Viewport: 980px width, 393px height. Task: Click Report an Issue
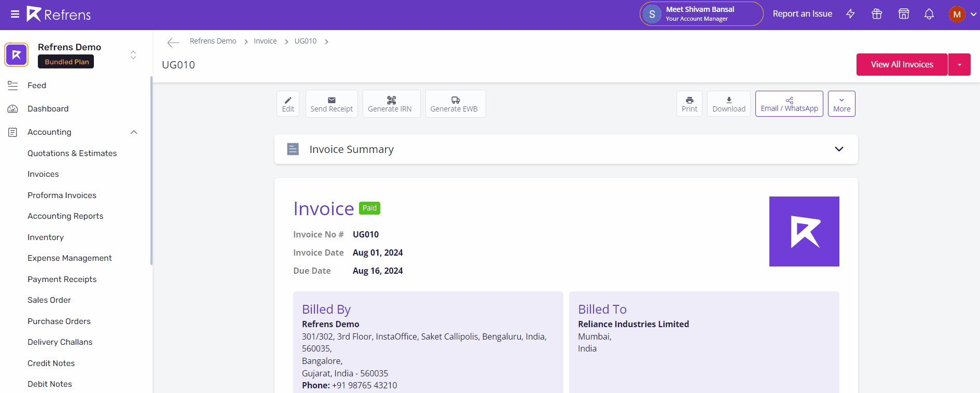(x=802, y=14)
